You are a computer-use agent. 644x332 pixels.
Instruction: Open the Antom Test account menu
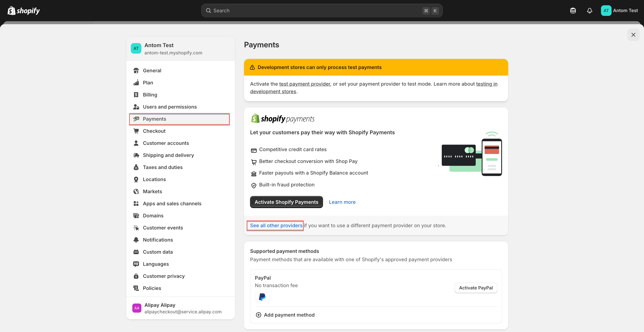620,11
